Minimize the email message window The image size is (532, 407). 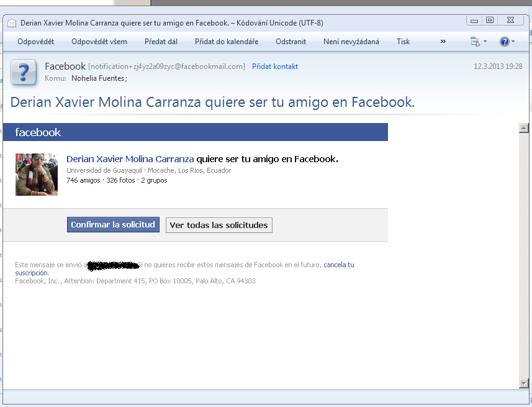point(474,21)
